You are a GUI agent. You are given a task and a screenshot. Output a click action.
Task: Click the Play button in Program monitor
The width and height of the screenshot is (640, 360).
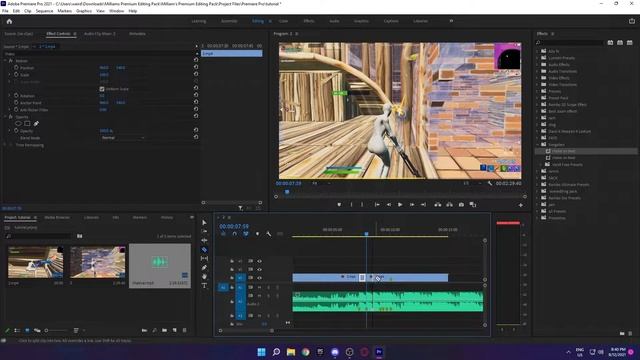coord(400,204)
